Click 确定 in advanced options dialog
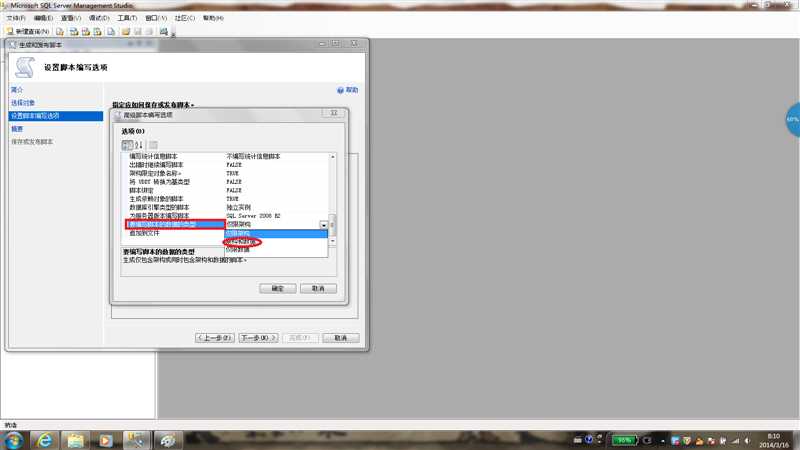 pos(278,288)
